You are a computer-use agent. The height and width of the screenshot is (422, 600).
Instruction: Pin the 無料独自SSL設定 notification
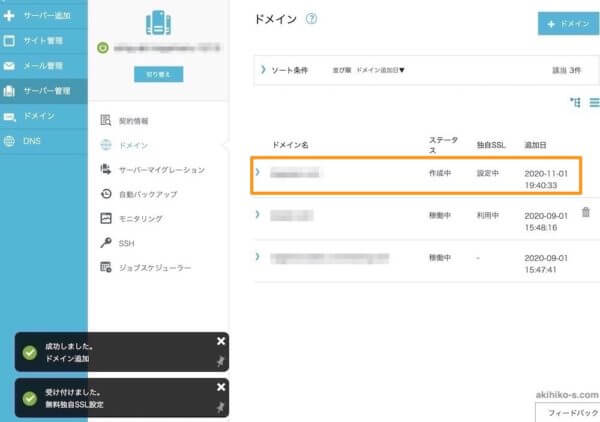[x=220, y=407]
